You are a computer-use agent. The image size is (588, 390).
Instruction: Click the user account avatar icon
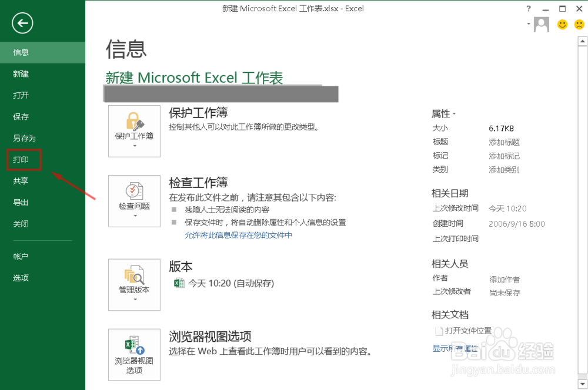click(x=542, y=25)
